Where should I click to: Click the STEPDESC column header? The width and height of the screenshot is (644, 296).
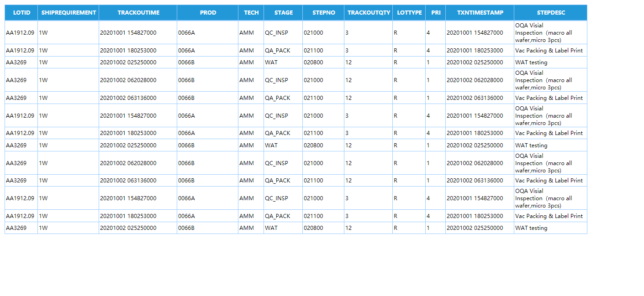[x=551, y=13]
